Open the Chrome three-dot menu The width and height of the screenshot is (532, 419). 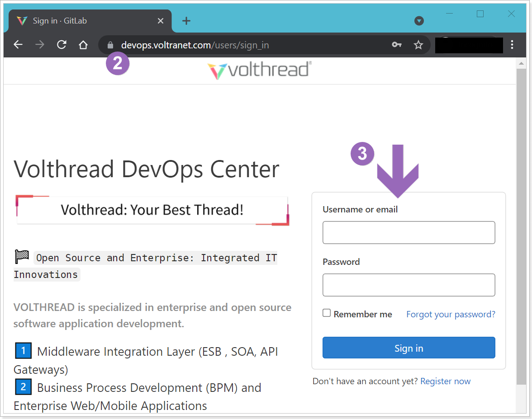pyautogui.click(x=512, y=45)
